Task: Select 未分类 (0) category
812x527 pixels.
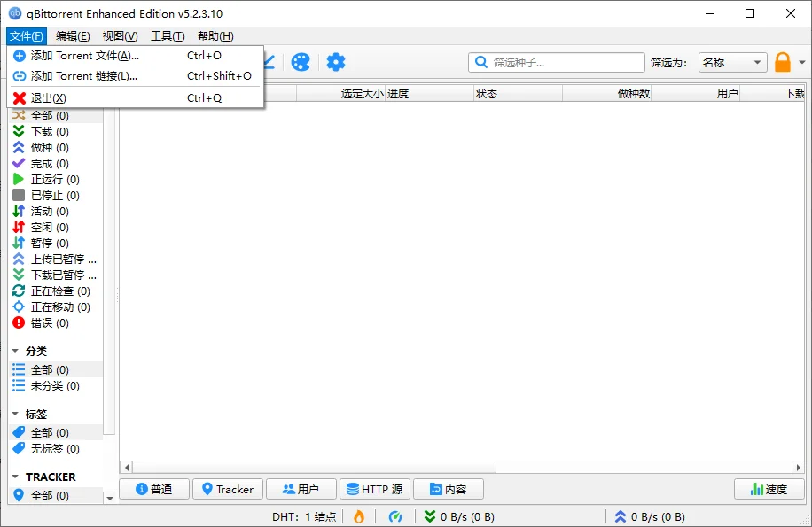Action: (56, 385)
